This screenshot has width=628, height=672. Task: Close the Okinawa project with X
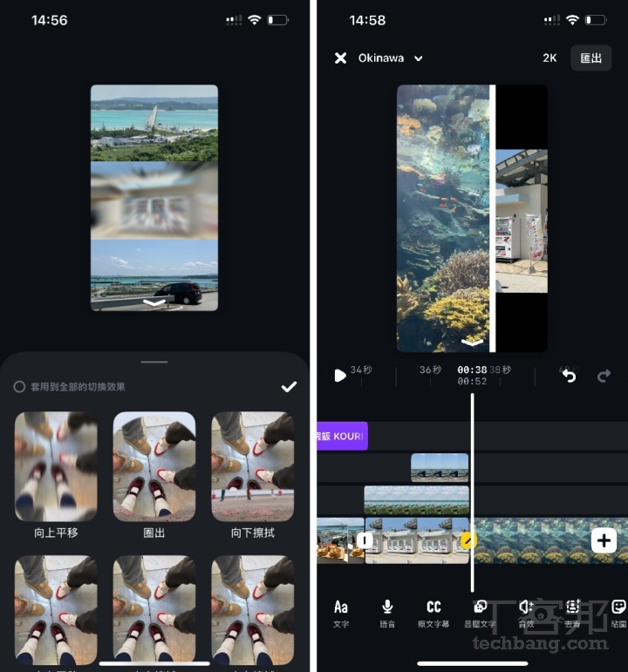(340, 58)
